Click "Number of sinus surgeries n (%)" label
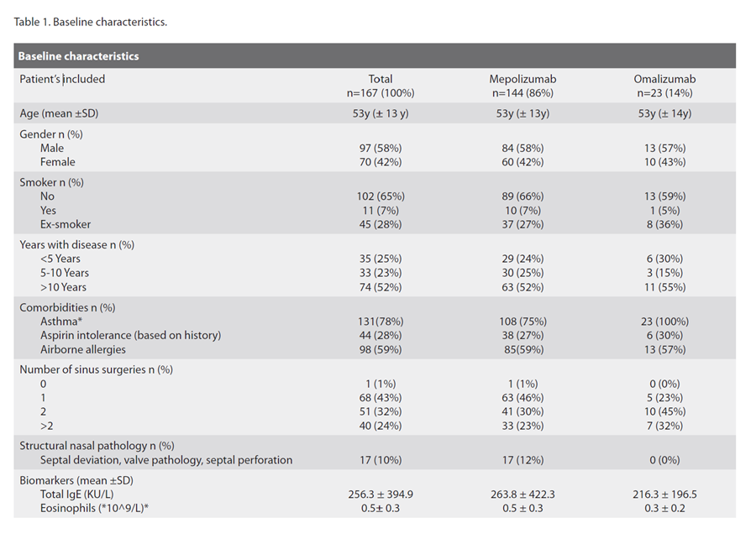This screenshot has height=539, width=756. [x=96, y=370]
